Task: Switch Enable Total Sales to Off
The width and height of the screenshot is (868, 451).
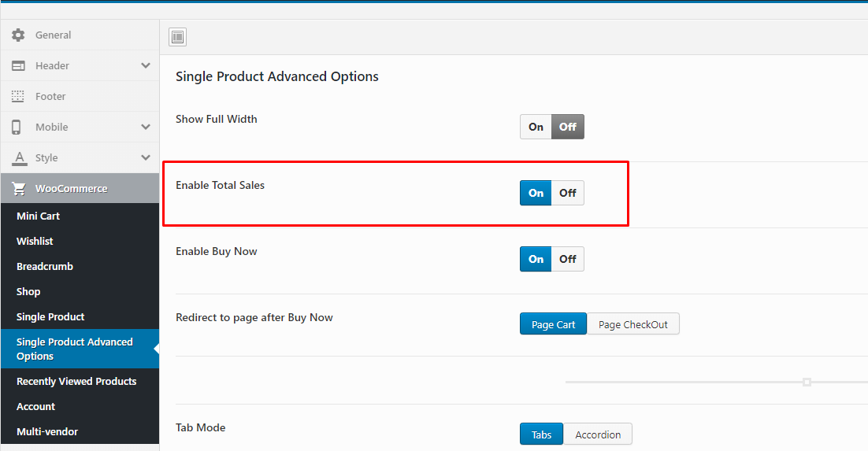Action: coord(567,193)
